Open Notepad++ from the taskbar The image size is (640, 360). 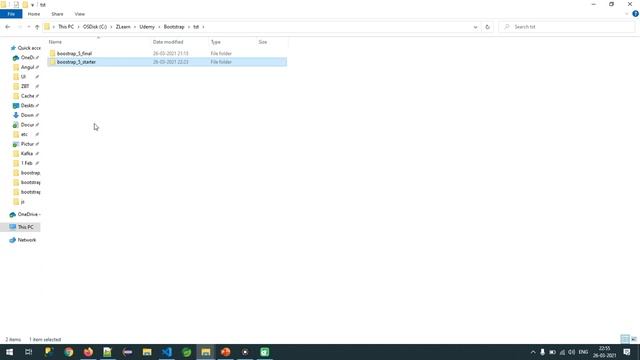tap(108, 352)
